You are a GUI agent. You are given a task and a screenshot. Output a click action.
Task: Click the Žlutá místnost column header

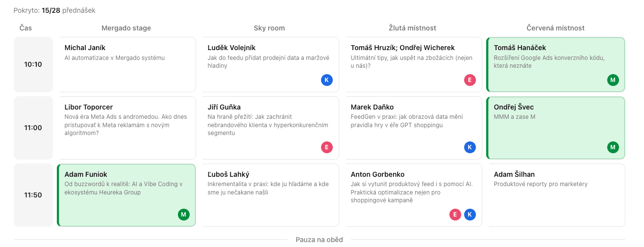click(412, 28)
